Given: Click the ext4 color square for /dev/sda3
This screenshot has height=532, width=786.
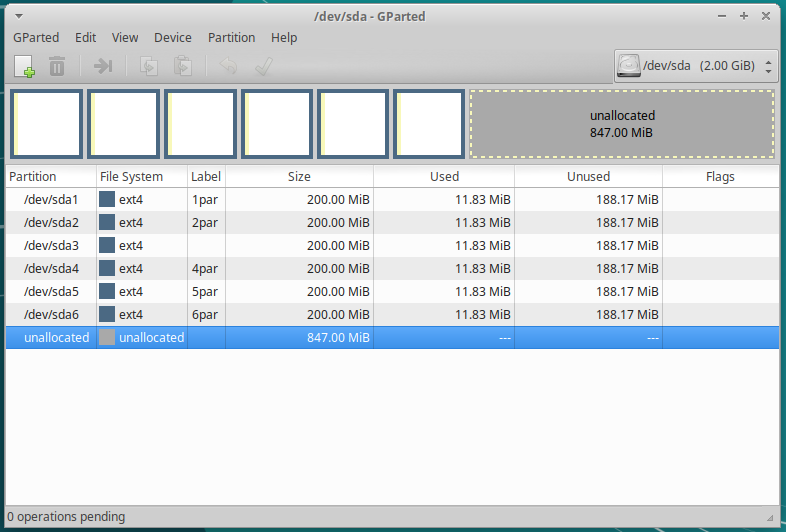Looking at the screenshot, I should click(107, 245).
